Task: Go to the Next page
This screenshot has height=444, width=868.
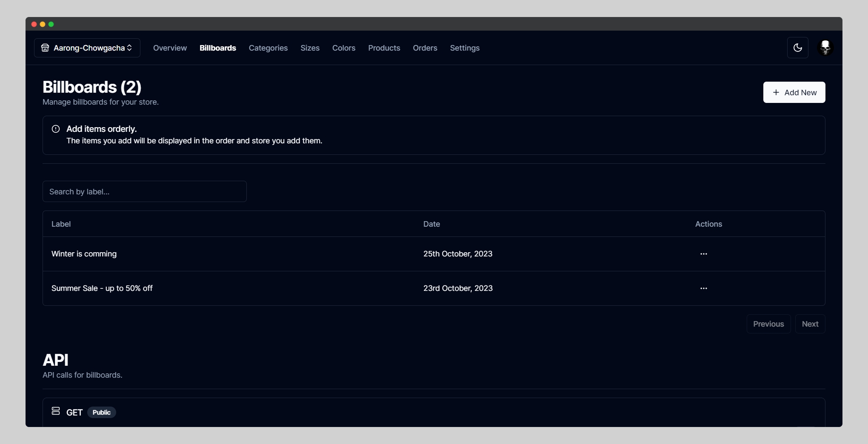Action: tap(810, 324)
